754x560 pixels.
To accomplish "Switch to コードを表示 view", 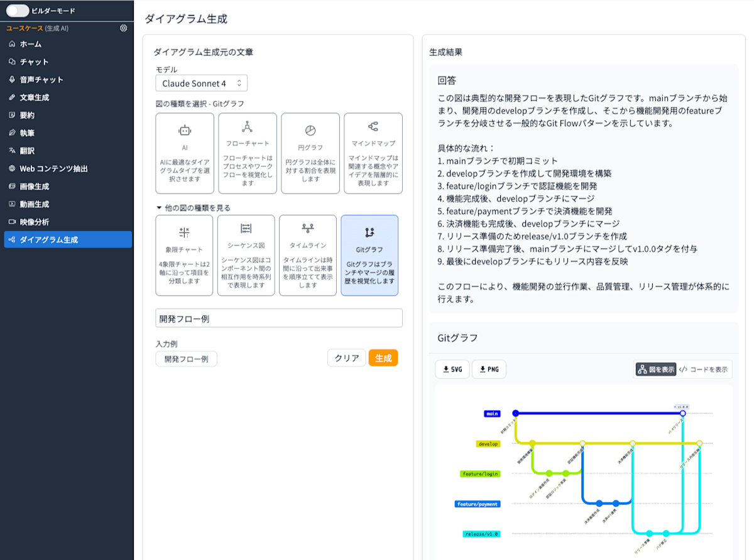I will point(704,369).
